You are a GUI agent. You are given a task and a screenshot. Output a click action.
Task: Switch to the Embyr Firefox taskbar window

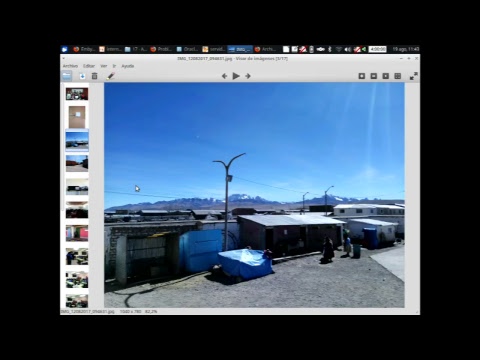pyautogui.click(x=84, y=49)
